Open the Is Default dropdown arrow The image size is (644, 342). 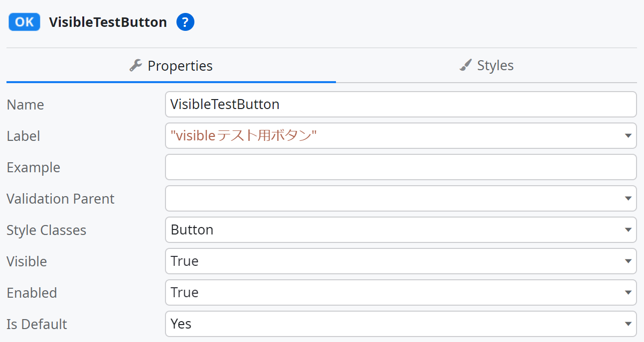click(x=628, y=324)
